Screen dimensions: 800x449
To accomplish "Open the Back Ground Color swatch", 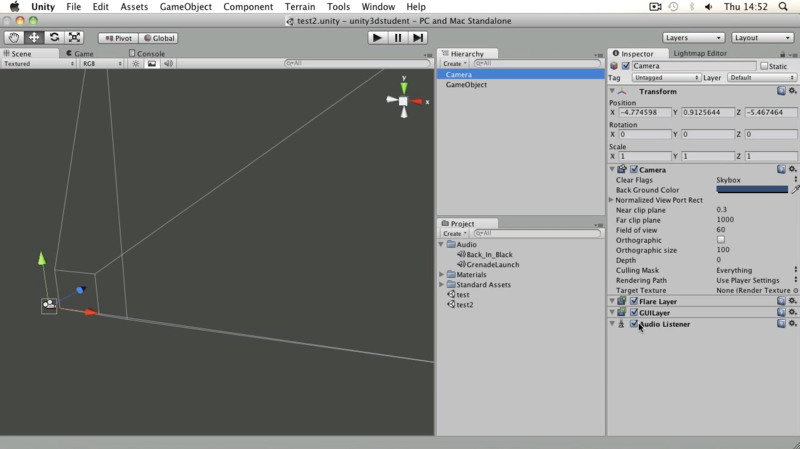I will [x=752, y=190].
